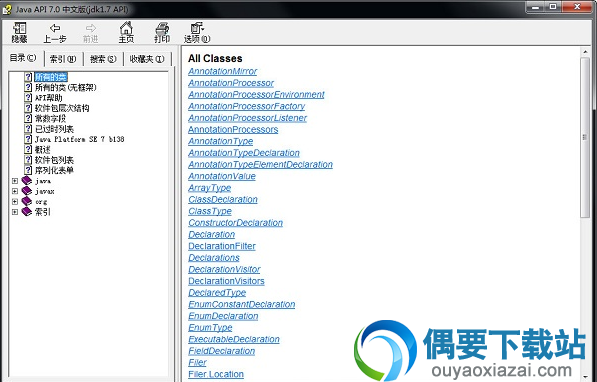Click the Forward (前进) arrow icon
The height and width of the screenshot is (382, 597).
[91, 28]
